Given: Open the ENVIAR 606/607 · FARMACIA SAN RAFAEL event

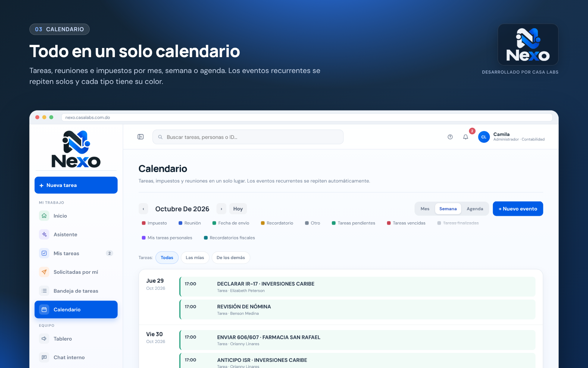Looking at the screenshot, I should [x=357, y=340].
